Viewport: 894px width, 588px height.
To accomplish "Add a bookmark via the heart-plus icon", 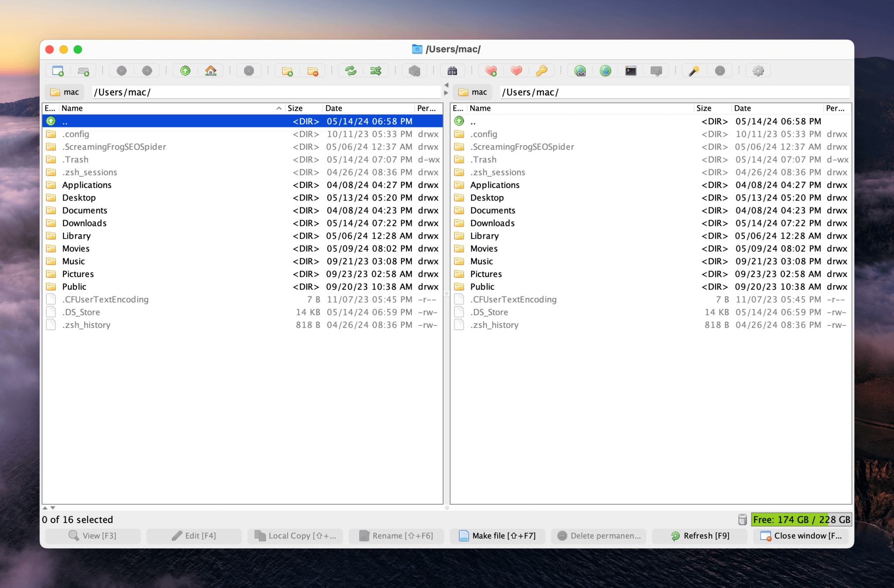I will click(491, 70).
